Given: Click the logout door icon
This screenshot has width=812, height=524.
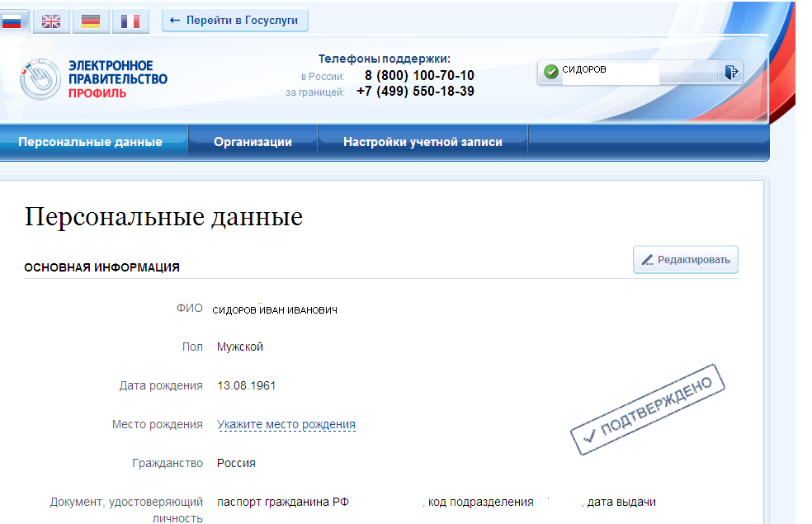Looking at the screenshot, I should pos(731,73).
